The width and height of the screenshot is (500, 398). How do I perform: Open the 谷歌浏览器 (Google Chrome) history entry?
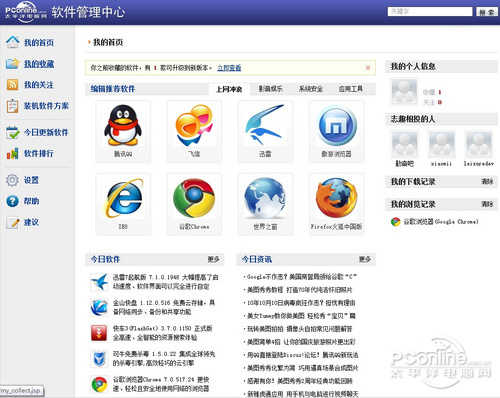441,222
